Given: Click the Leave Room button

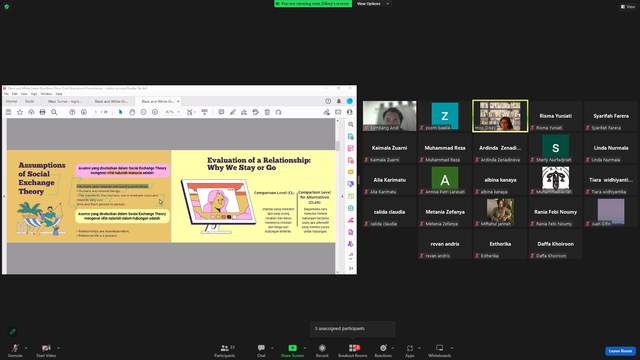Looking at the screenshot, I should pyautogui.click(x=620, y=351).
